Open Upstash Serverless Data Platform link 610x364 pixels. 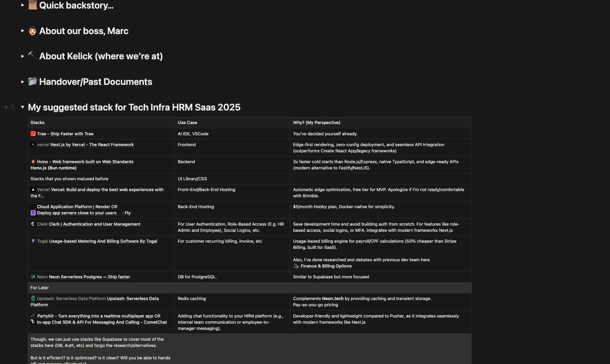(x=133, y=298)
